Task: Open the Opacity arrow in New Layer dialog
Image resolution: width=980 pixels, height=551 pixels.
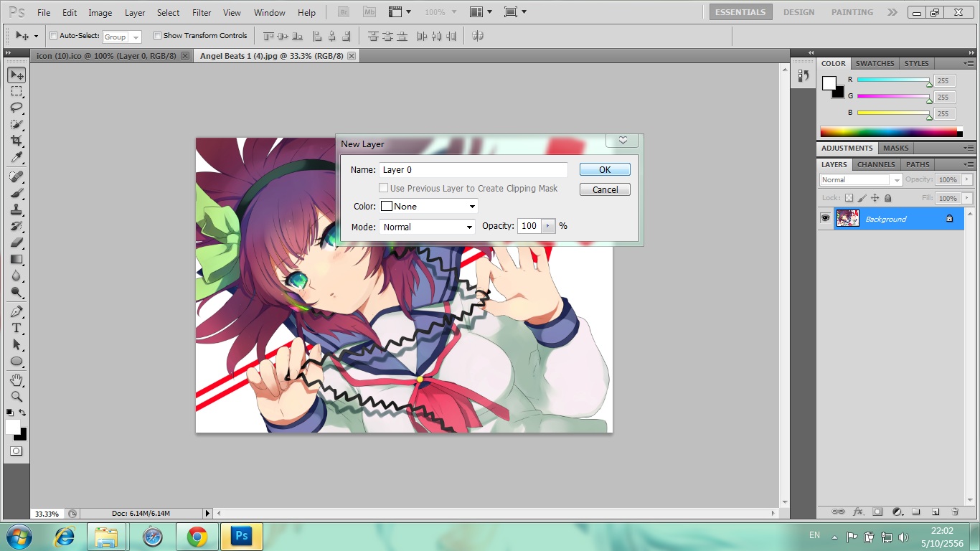Action: [x=549, y=226]
